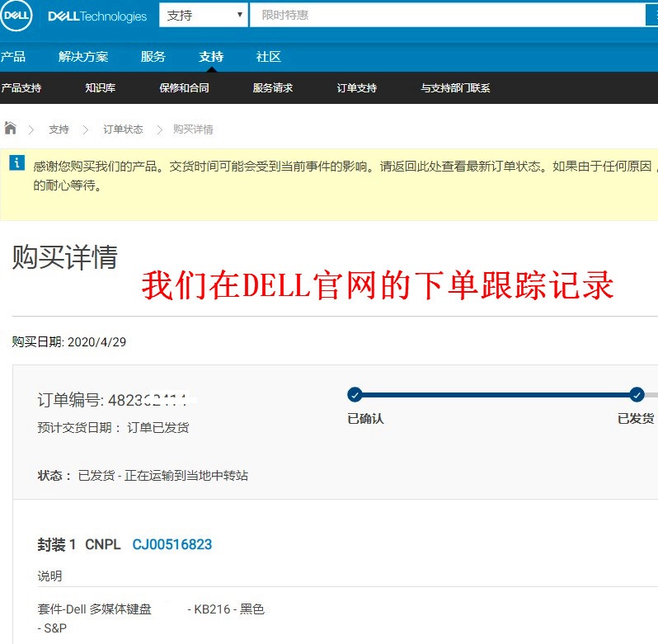Click the 已确认 step label
658x644 pixels.
tap(365, 418)
